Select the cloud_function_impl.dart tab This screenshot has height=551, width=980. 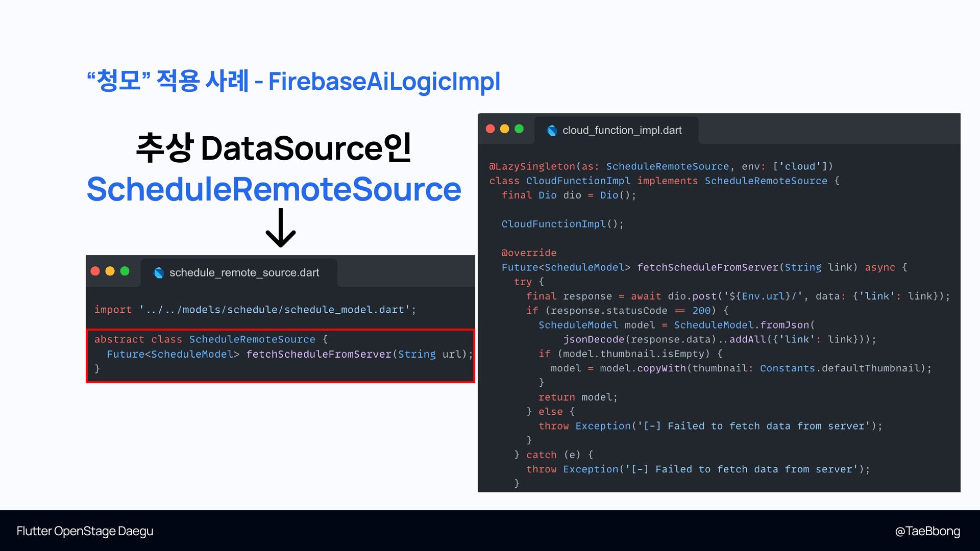(622, 131)
